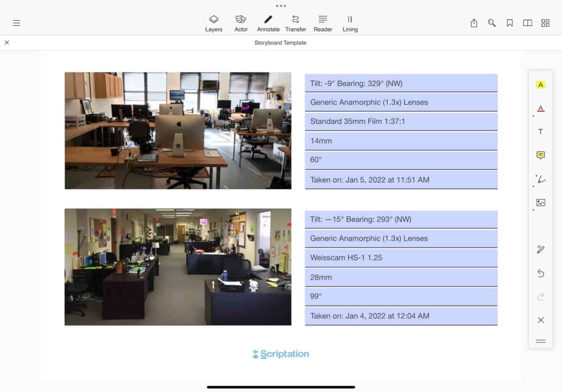Open the Lining tool

click(x=350, y=22)
